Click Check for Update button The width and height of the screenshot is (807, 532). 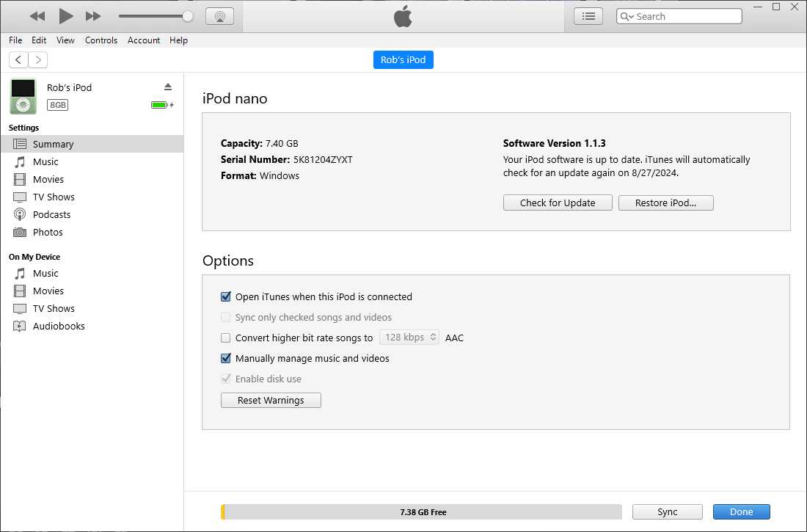558,203
